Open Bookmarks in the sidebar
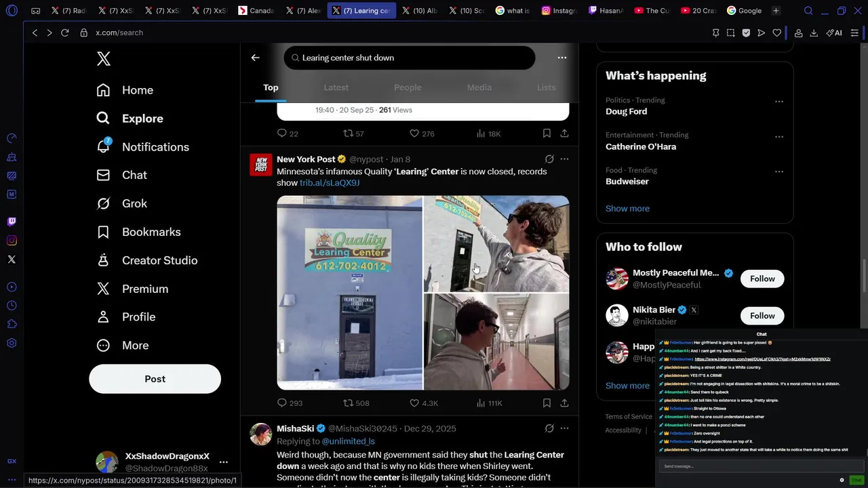 (138, 232)
